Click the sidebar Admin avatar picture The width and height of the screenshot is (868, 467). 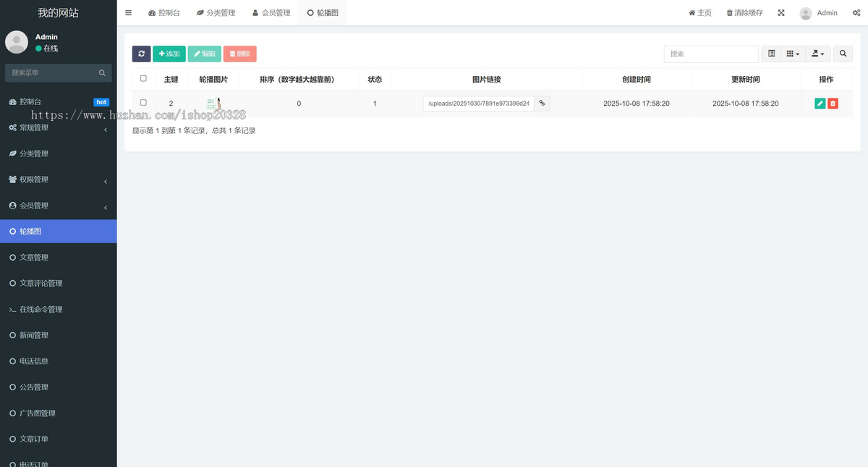tap(17, 42)
